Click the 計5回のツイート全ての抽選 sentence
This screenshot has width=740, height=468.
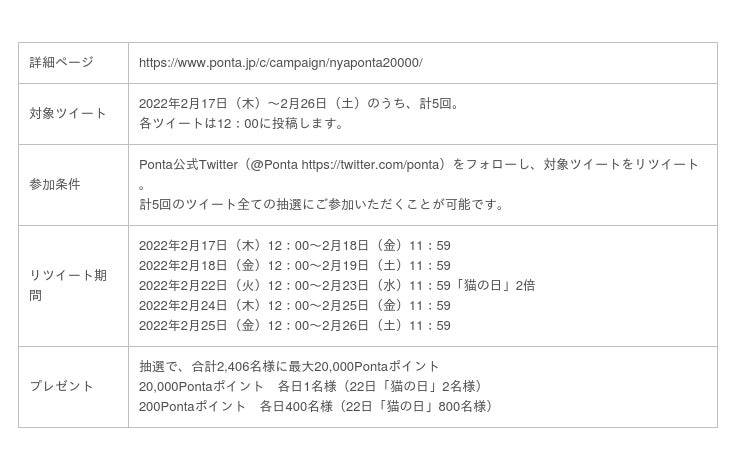(321, 204)
